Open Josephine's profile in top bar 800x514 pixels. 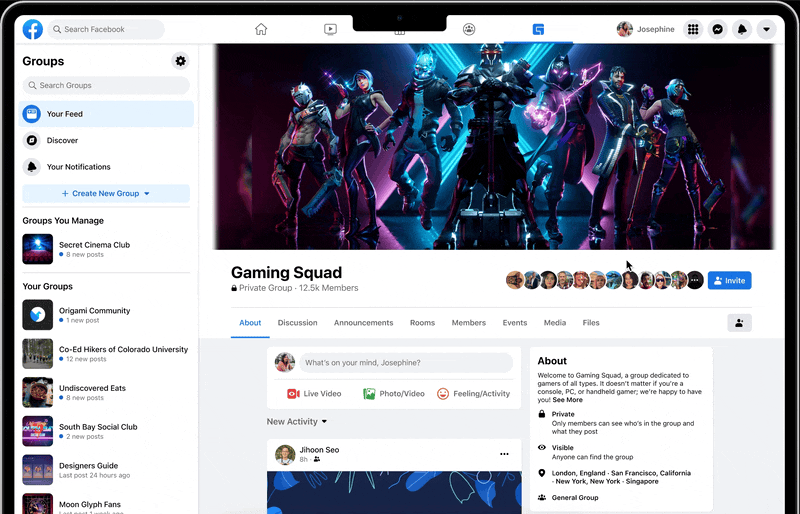click(x=645, y=29)
